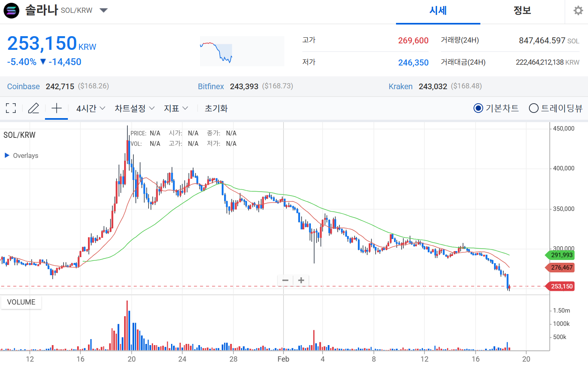Open the 차트설정 dropdown
The height and width of the screenshot is (366, 588).
coord(135,108)
